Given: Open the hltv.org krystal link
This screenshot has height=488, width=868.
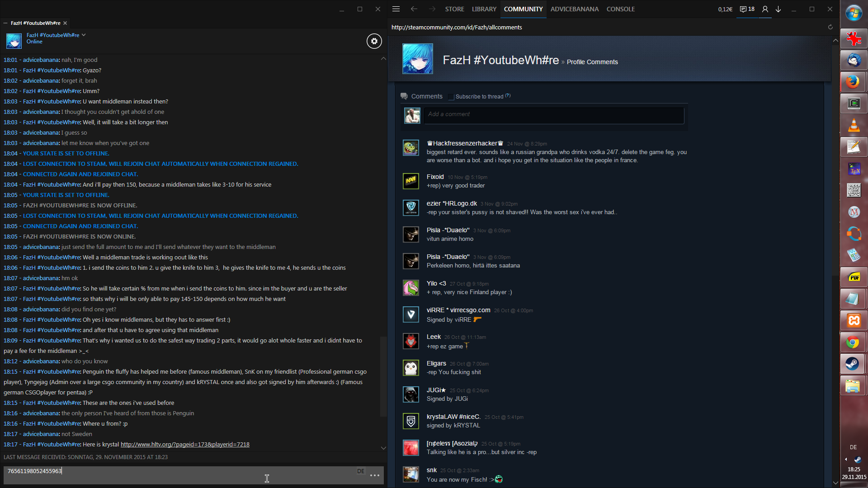Looking at the screenshot, I should click(185, 445).
